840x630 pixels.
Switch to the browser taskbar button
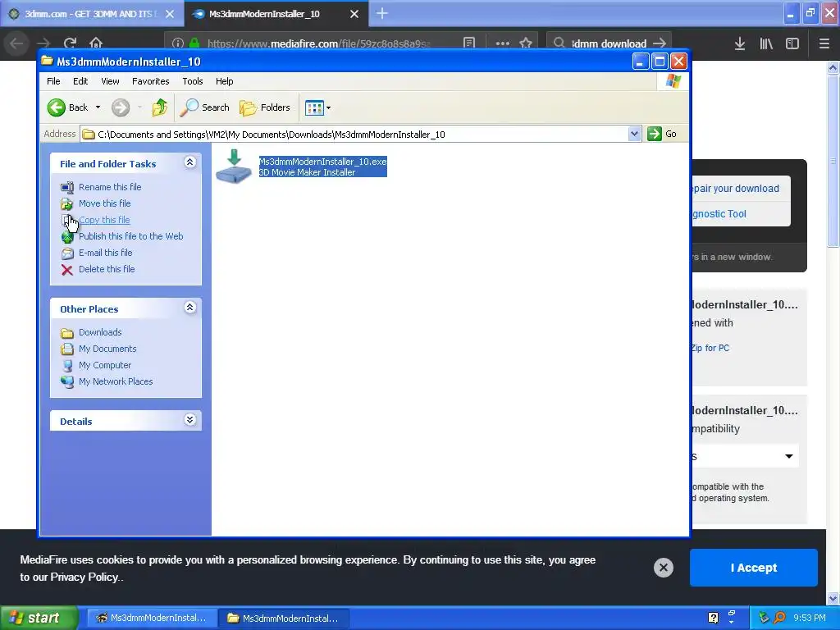[x=152, y=619]
